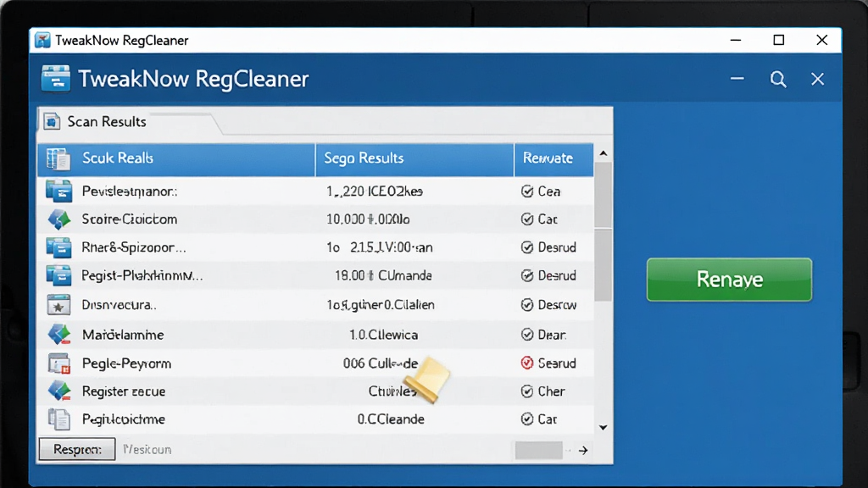Click the search magnifier icon in blue header

[778, 79]
